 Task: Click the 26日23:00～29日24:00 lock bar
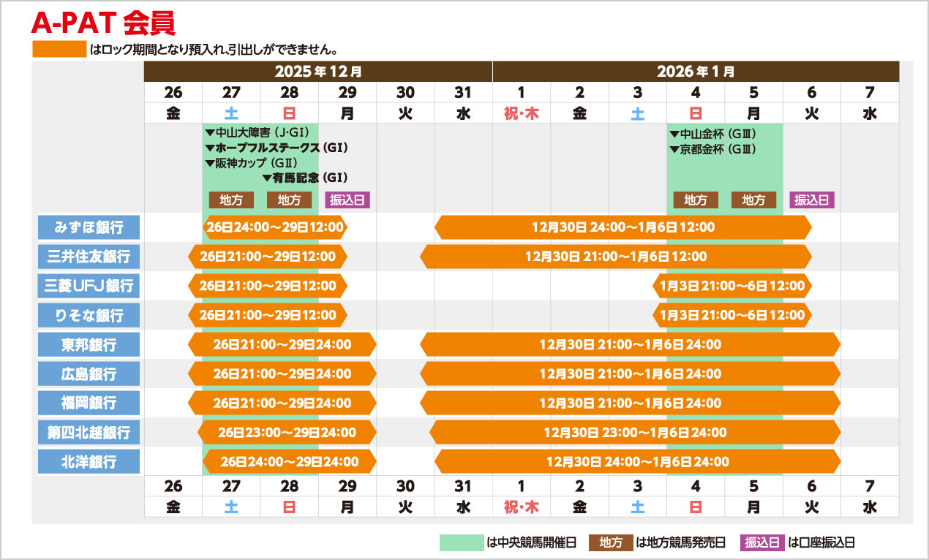click(x=287, y=432)
